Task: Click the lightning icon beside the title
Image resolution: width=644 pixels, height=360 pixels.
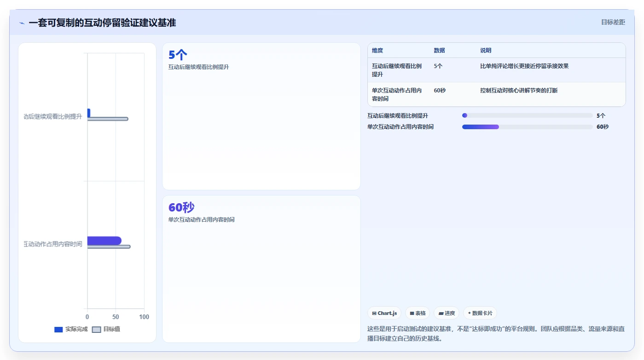Action: pos(22,23)
